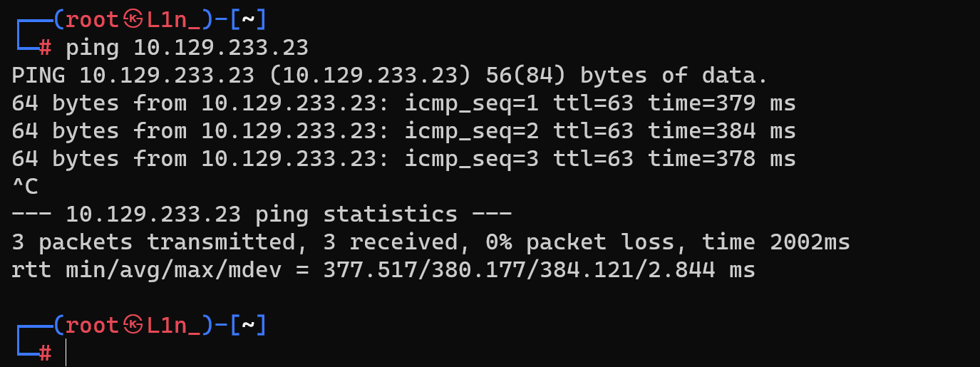Click the 'L1n_' hostname in the bottom prompt
This screenshot has width=980, height=367.
(x=173, y=326)
